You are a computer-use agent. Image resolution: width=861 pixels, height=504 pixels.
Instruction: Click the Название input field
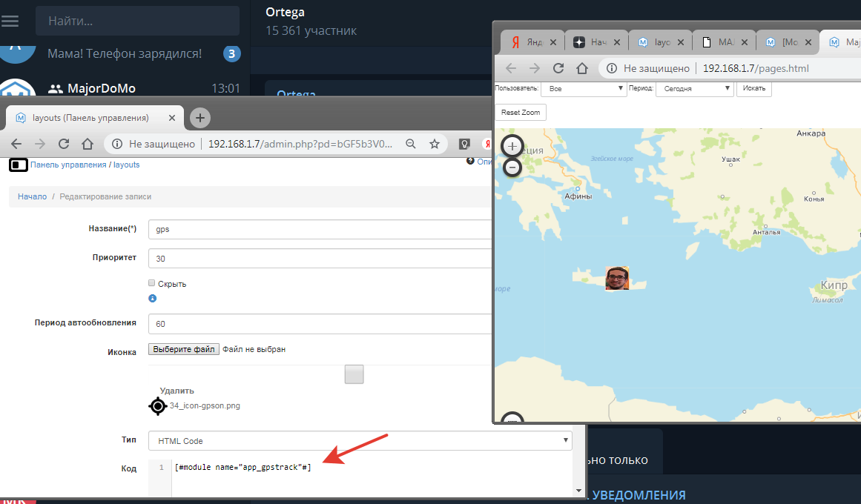(x=319, y=229)
